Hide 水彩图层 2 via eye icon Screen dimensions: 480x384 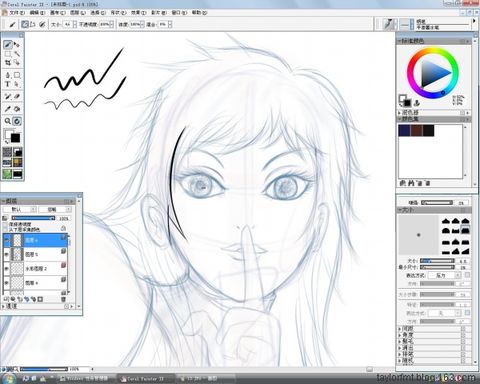6,268
